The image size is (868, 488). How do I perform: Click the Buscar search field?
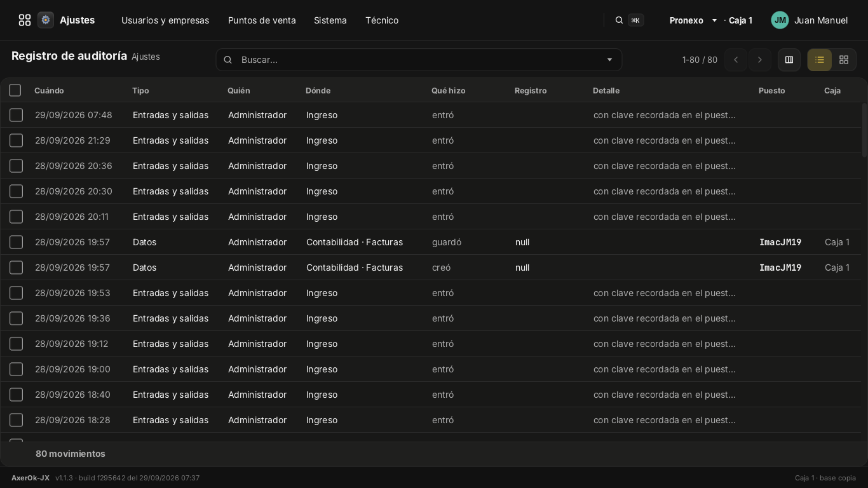419,60
